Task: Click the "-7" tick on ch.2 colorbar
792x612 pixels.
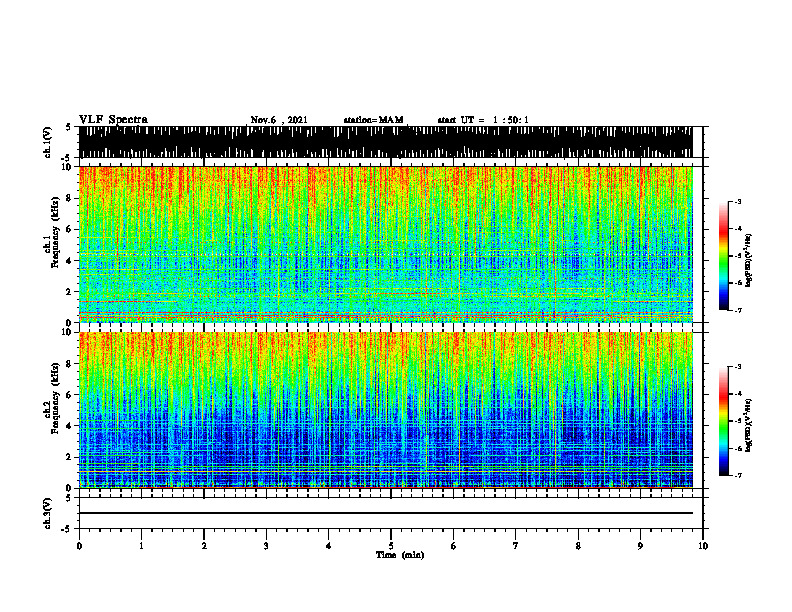Action: pyautogui.click(x=738, y=475)
